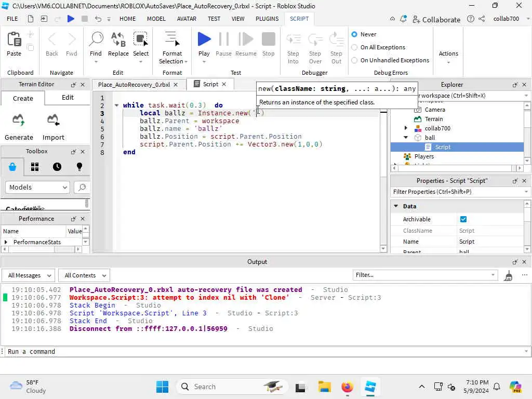Open the Toolbox inventory grid tab
532x399 pixels.
tap(35, 167)
